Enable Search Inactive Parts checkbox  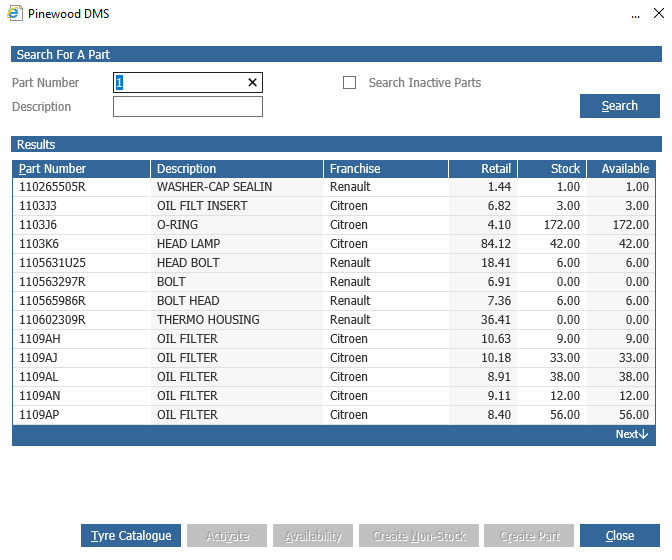[349, 83]
